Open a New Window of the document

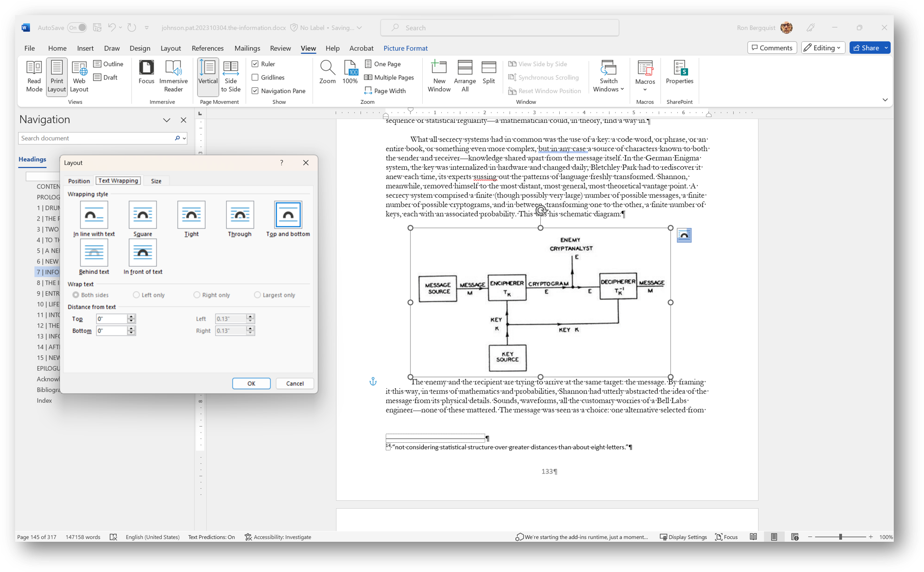click(438, 76)
